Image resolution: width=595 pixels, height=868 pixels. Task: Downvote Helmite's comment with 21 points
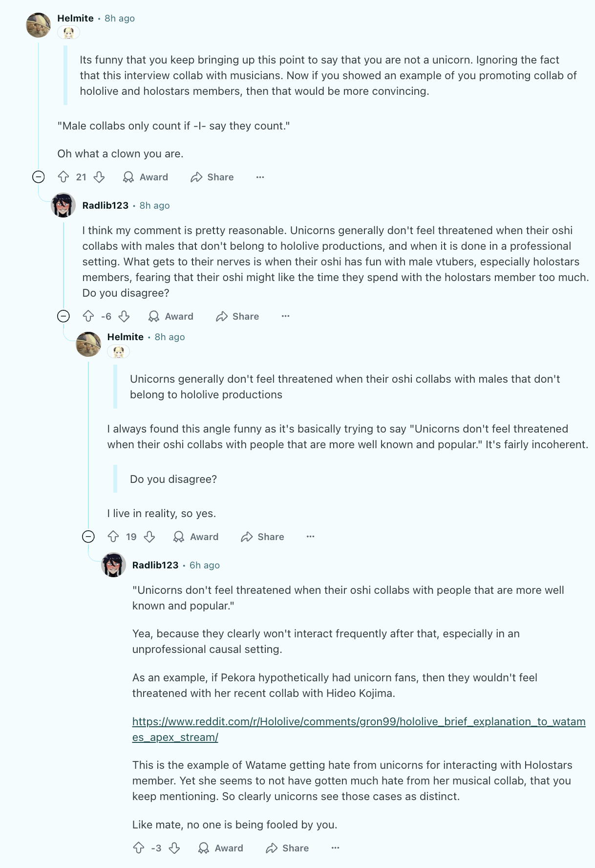tap(99, 177)
